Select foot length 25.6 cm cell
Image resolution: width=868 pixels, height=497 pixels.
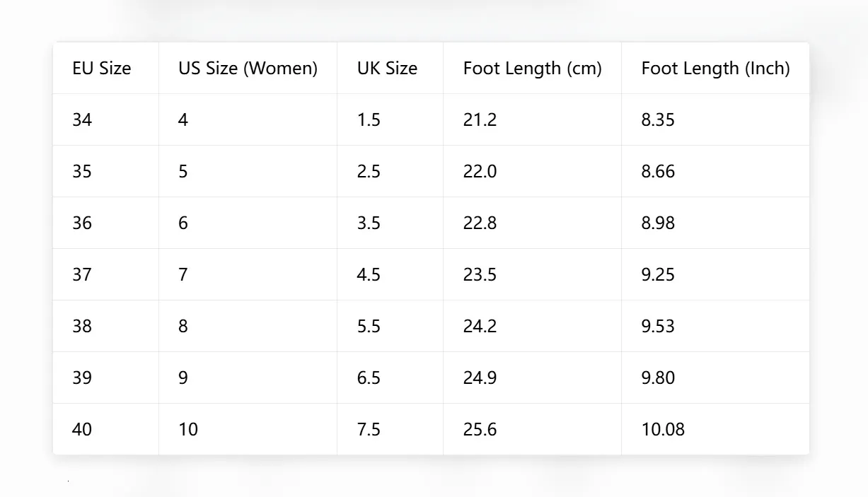(533, 429)
